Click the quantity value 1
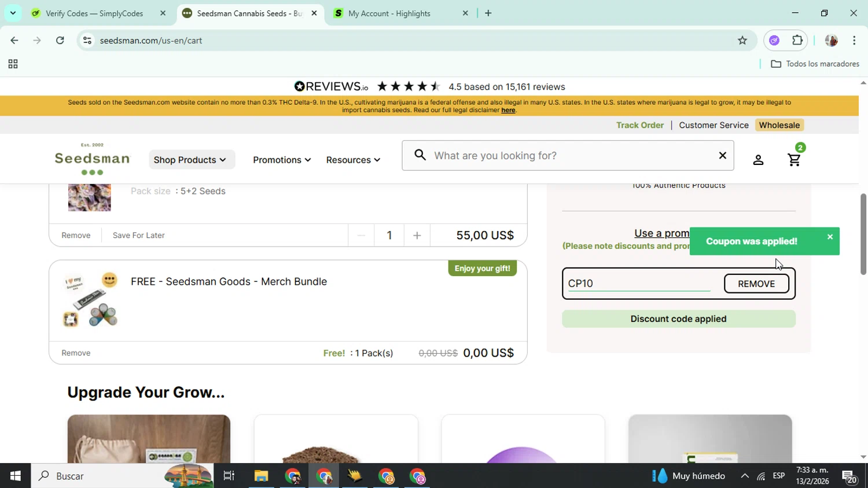Viewport: 868px width, 488px height. [389, 235]
